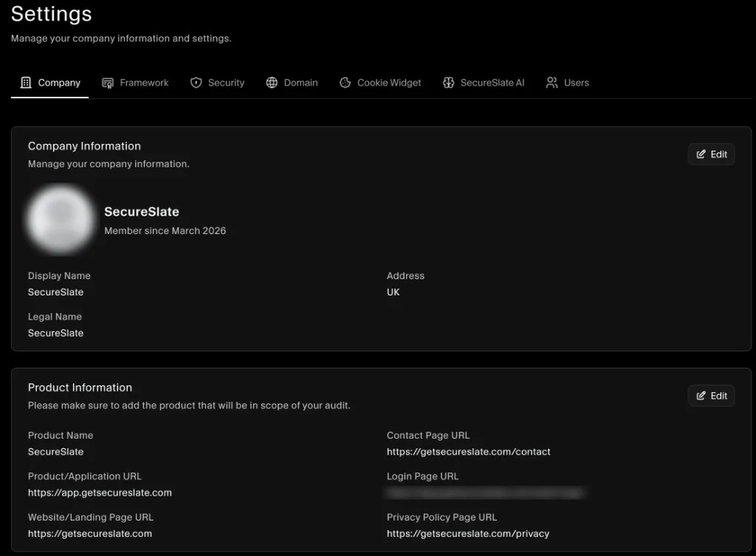
Task: Click the Product/Application URL value
Action: (100, 492)
